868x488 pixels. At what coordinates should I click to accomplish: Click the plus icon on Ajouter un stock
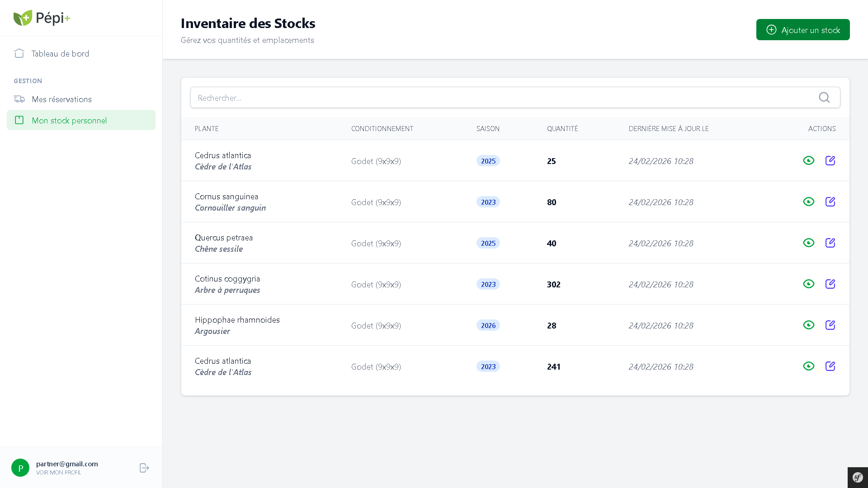tap(771, 29)
